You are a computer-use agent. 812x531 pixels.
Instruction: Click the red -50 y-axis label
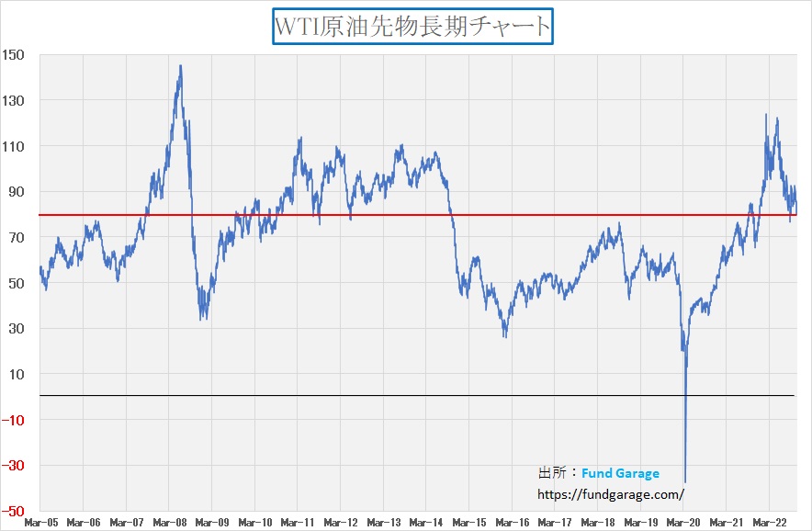14,510
